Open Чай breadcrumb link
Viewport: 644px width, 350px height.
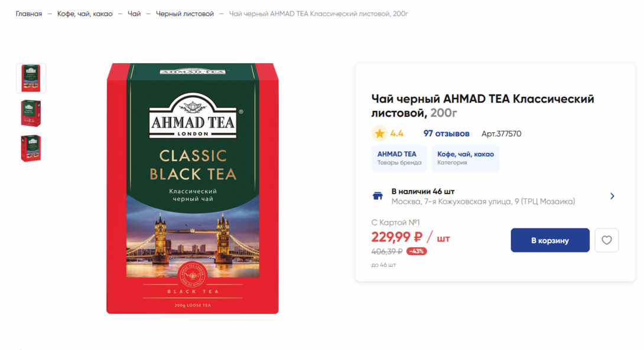[x=134, y=14]
